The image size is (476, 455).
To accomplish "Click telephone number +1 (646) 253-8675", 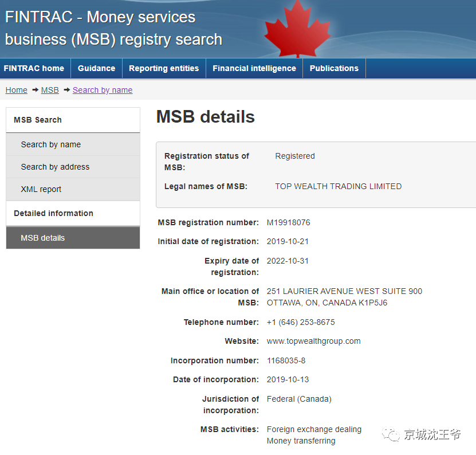I will coord(301,323).
